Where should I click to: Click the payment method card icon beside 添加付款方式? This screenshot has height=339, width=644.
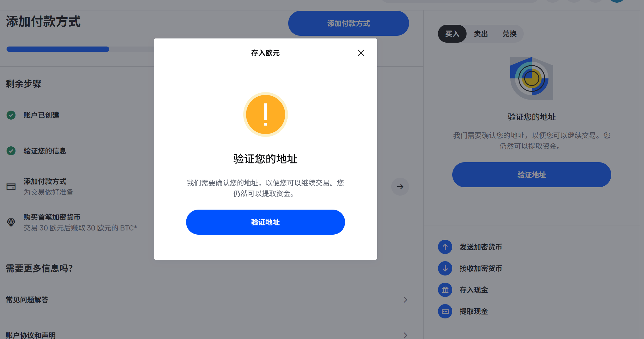click(11, 186)
